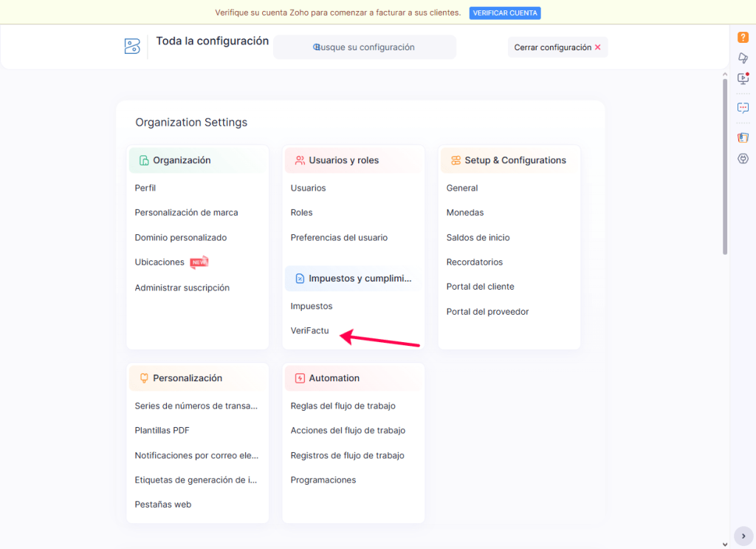This screenshot has height=549, width=756.
Task: Open the video tutorials icon with red dot
Action: pos(743,78)
